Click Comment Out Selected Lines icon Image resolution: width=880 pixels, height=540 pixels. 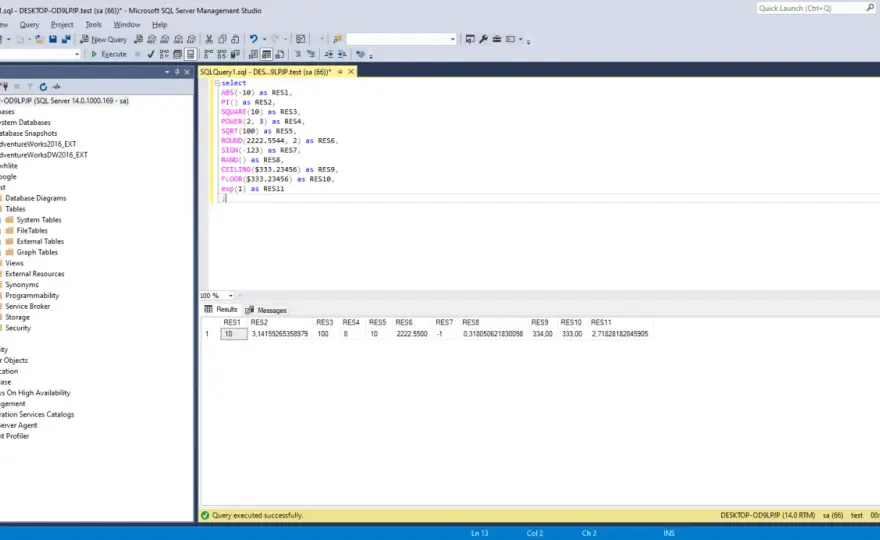[298, 54]
